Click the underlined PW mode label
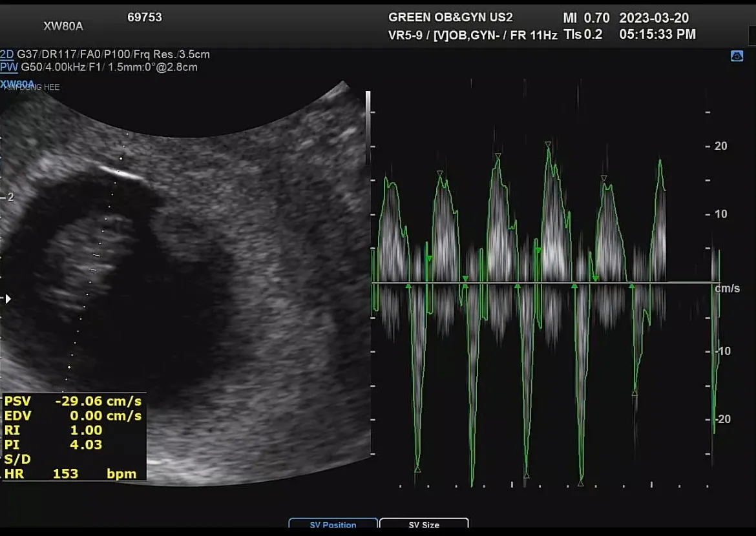 (x=8, y=67)
